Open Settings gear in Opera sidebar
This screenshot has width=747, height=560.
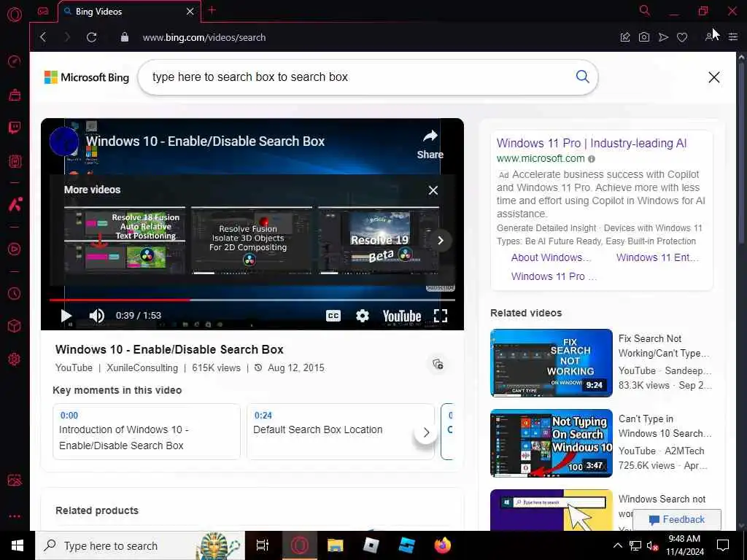pos(15,359)
